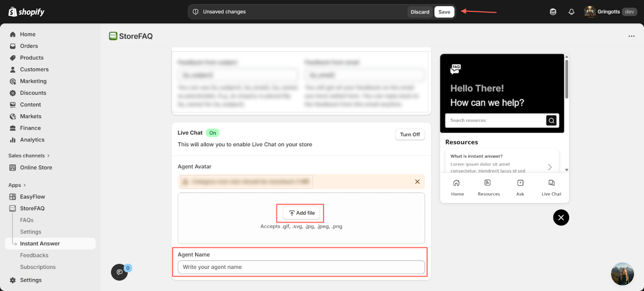Click the preview panel scrollbar
The width and height of the screenshot is (644, 291).
tap(567, 79)
